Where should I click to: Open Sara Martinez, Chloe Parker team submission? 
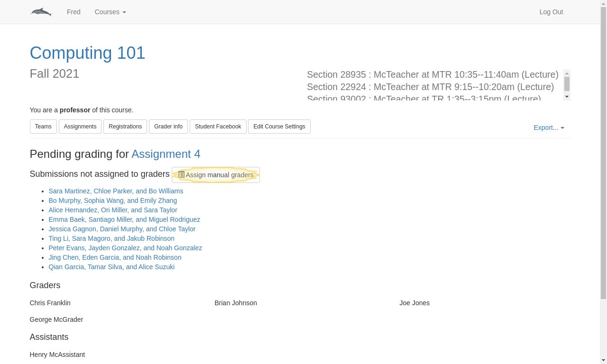[x=116, y=191]
